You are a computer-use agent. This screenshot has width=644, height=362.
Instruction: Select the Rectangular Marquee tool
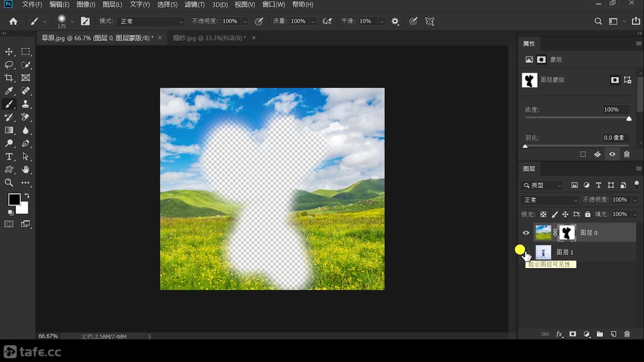[26, 52]
